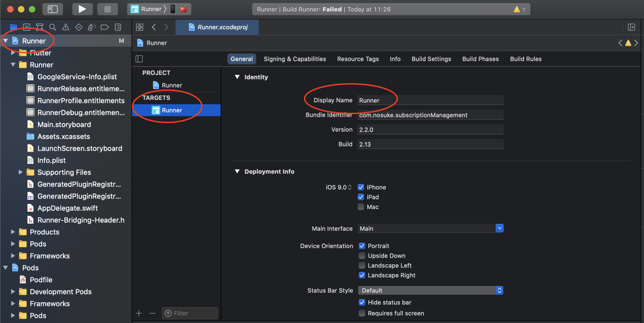Open the Find navigator magnifier icon
Image resolution: width=644 pixels, height=323 pixels.
tap(53, 27)
